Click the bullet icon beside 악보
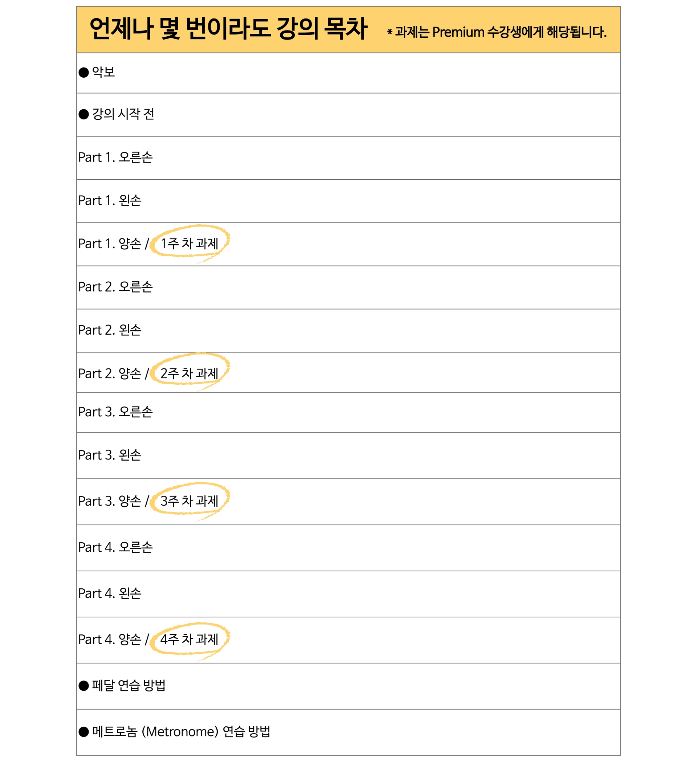Screen dimensions: 697x784 tap(83, 73)
